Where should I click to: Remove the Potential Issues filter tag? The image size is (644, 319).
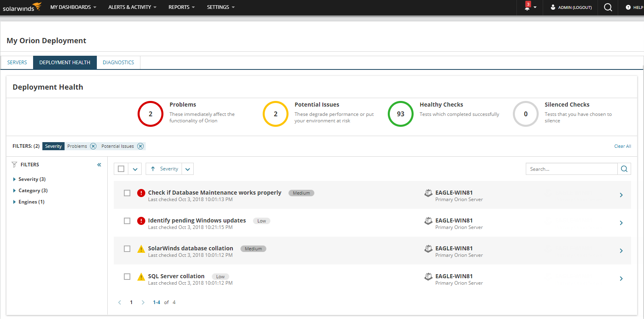140,146
